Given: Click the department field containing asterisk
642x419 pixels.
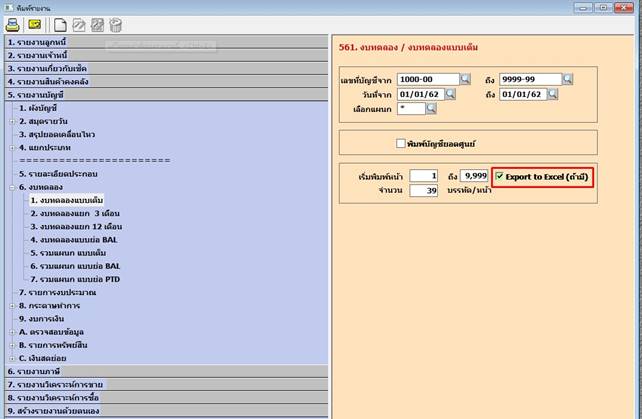Looking at the screenshot, I should (x=411, y=109).
